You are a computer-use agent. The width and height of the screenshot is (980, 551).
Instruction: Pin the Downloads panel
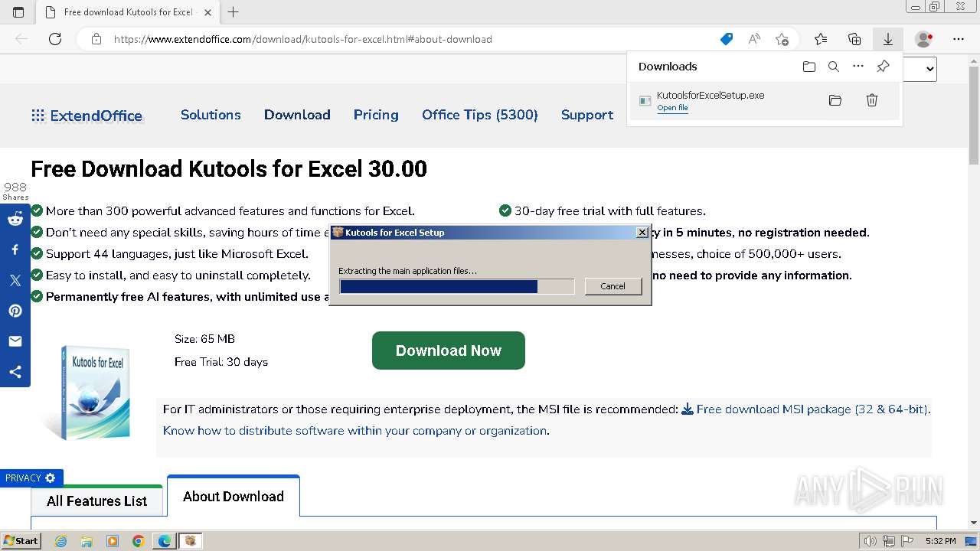pyautogui.click(x=883, y=67)
